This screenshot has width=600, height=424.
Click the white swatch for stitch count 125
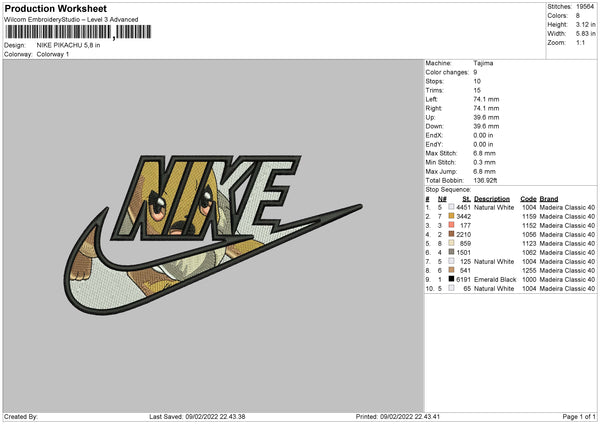click(x=451, y=261)
